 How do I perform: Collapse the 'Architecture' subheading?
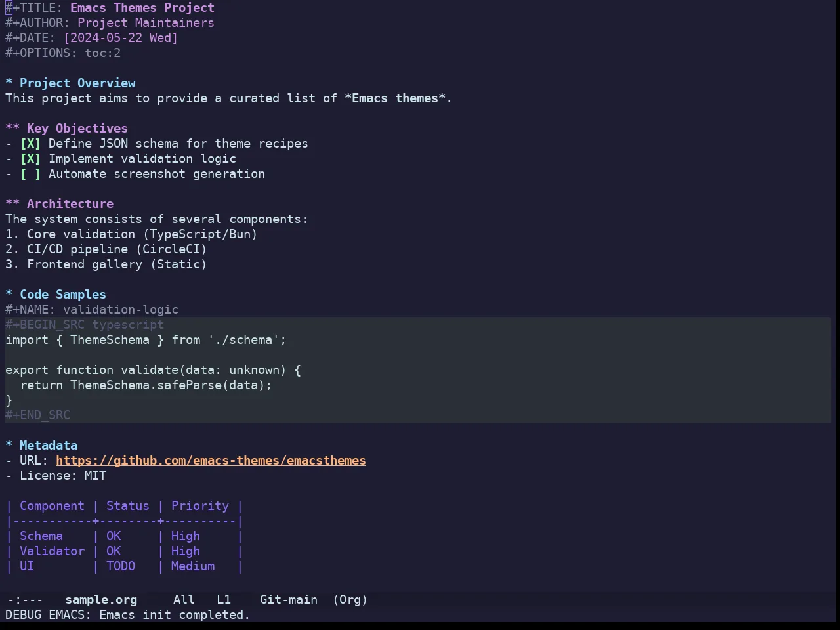[x=12, y=204]
